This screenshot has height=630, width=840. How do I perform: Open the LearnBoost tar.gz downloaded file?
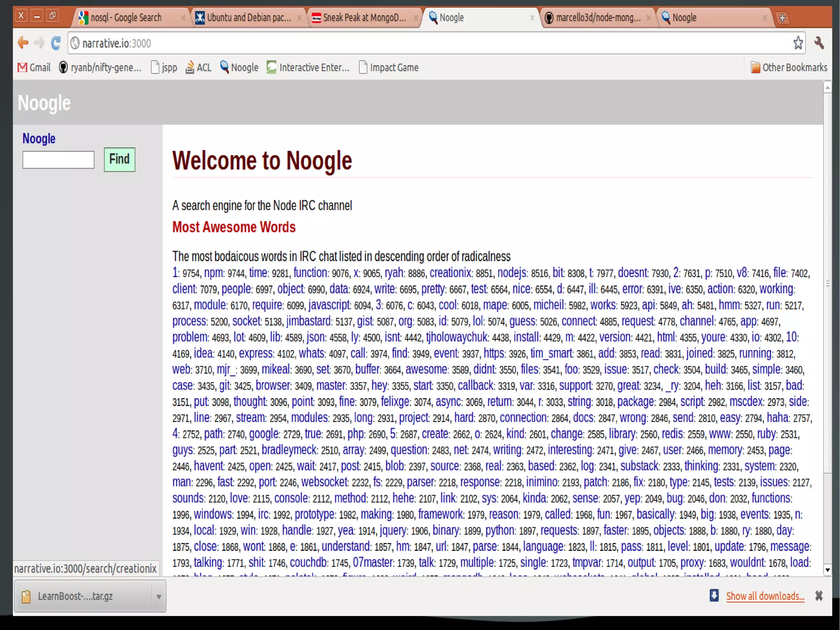[83, 596]
